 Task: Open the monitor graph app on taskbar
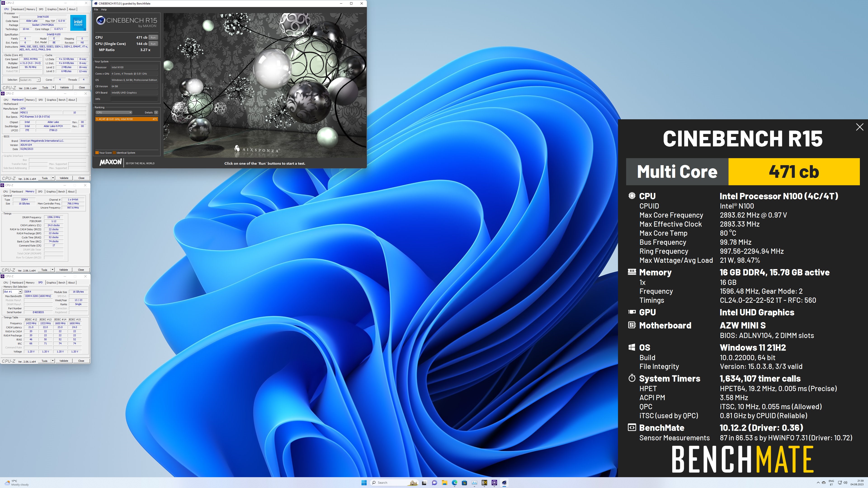(x=474, y=483)
